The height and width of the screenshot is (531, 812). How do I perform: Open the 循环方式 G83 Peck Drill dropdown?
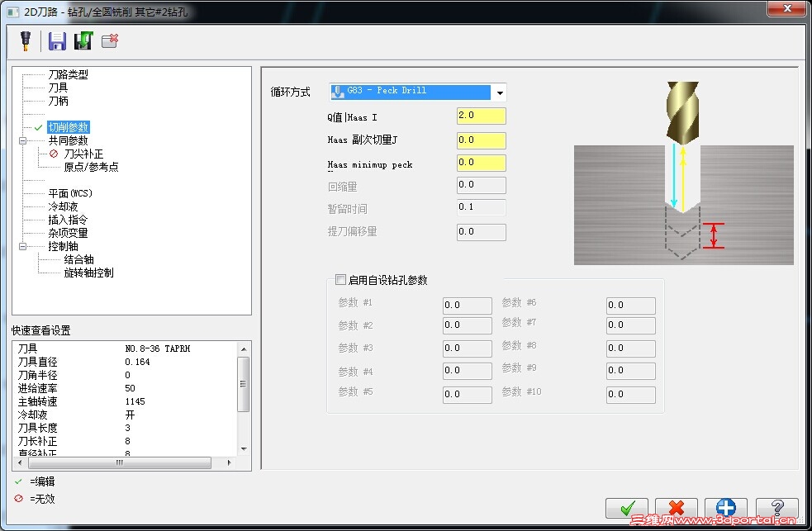tap(417, 92)
